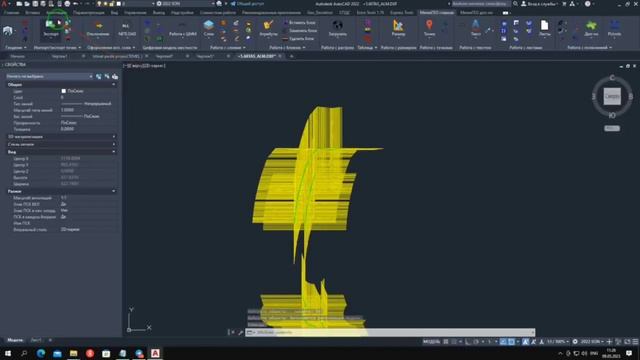Click the Вставить блок button
The width and height of the screenshot is (640, 360).
[x=300, y=23]
